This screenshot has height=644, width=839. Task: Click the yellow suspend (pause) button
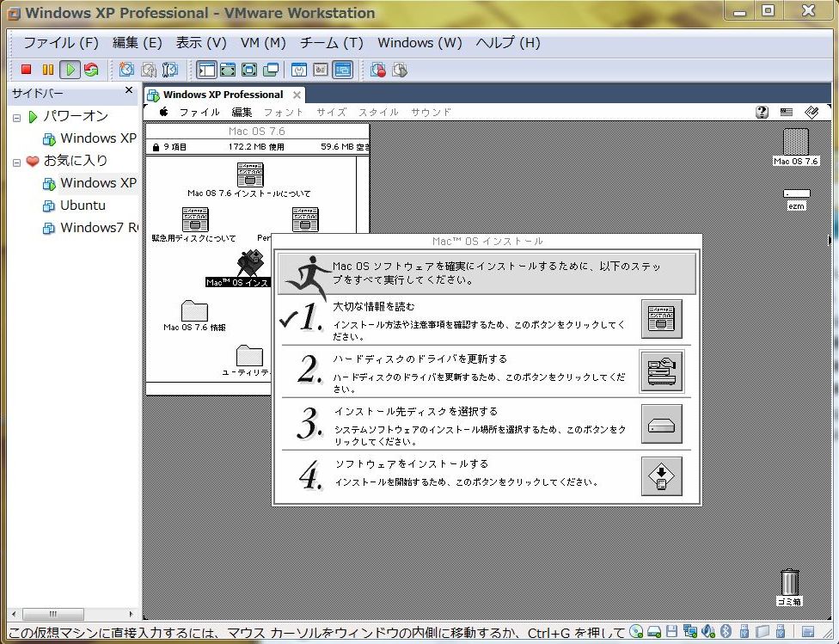(47, 70)
